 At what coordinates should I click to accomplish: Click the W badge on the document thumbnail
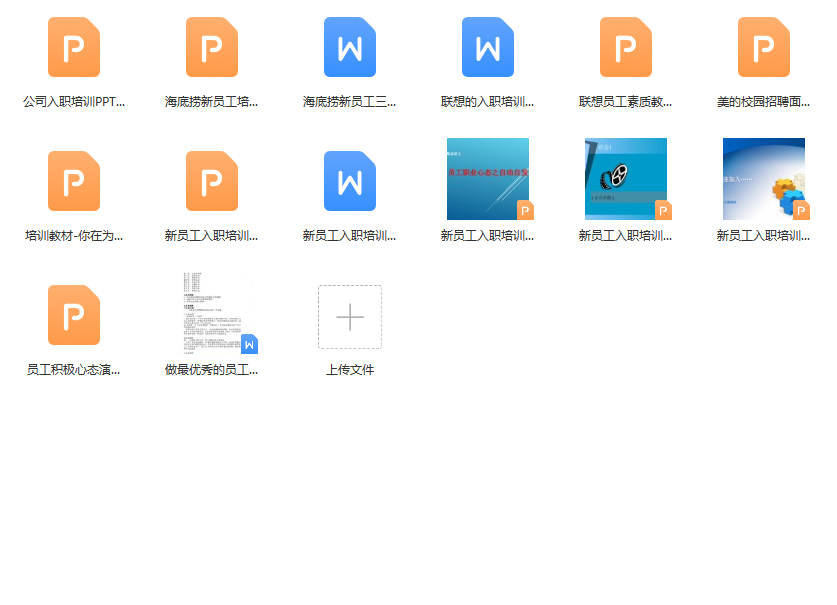point(249,344)
